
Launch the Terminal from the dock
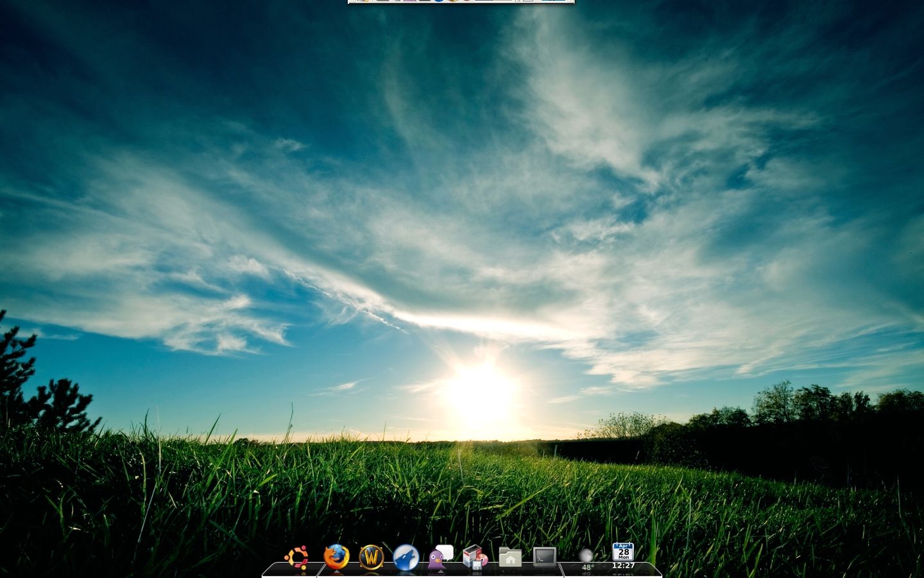pos(545,557)
